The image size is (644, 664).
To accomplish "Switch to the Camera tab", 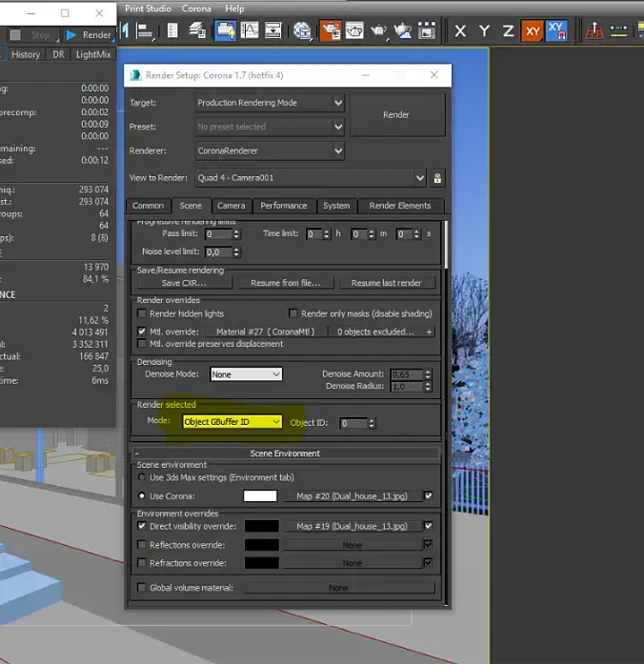I will pos(231,205).
